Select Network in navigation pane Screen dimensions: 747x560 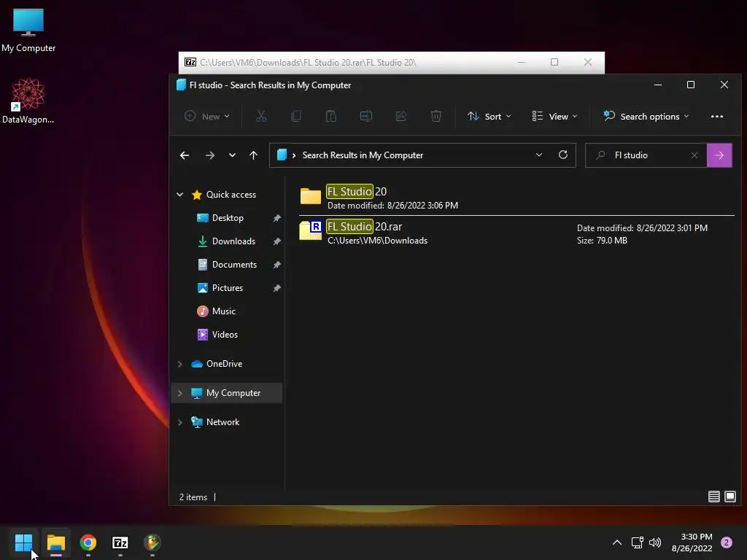[x=222, y=422]
